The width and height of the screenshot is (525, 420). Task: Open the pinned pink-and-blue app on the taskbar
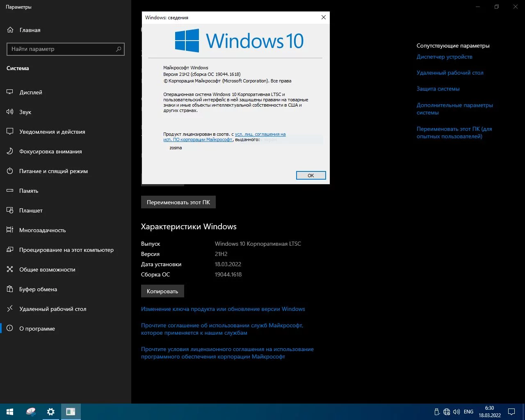pos(31,412)
